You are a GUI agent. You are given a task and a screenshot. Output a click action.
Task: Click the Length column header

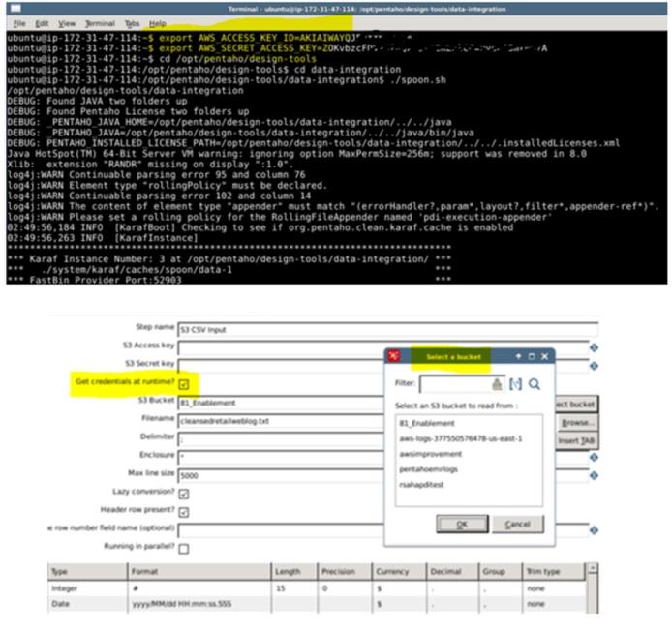pyautogui.click(x=294, y=572)
